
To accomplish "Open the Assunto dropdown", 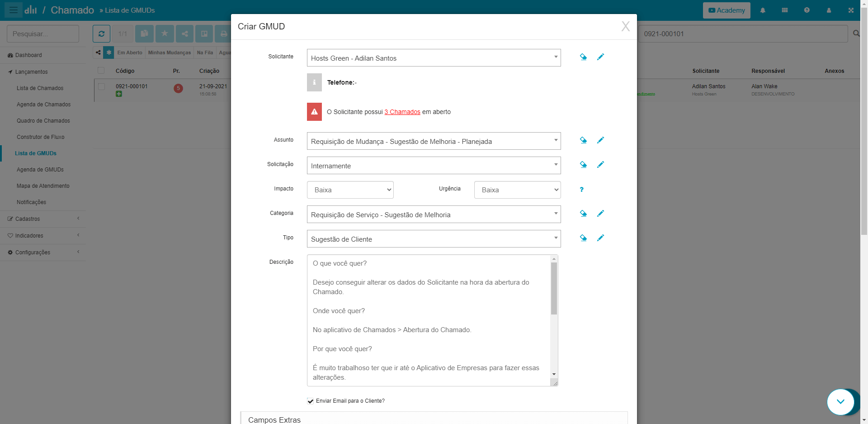I will [x=434, y=141].
